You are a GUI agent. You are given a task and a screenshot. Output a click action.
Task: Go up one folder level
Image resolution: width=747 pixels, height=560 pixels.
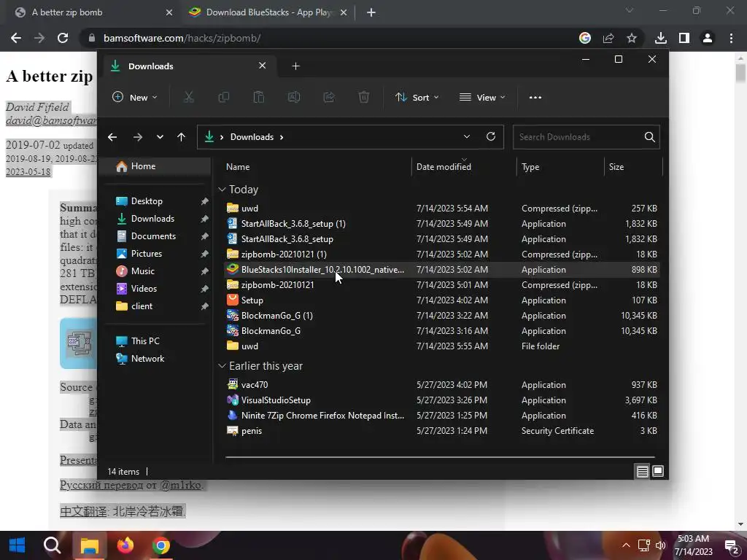[x=181, y=137]
